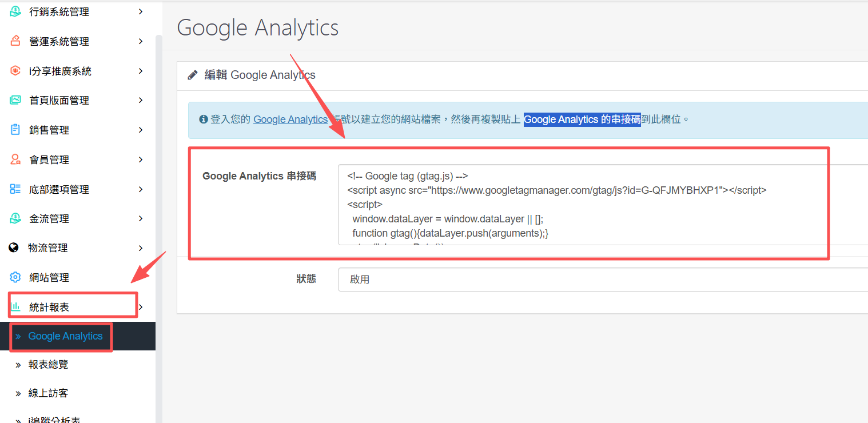Click the 統計報表 bar chart icon

15,307
